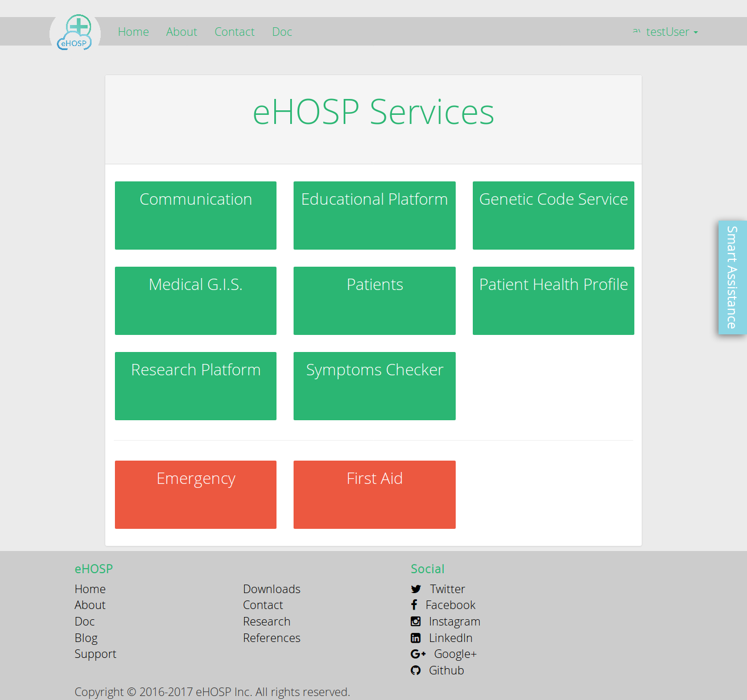
Task: Click the red First Aid tile
Action: coord(374,495)
